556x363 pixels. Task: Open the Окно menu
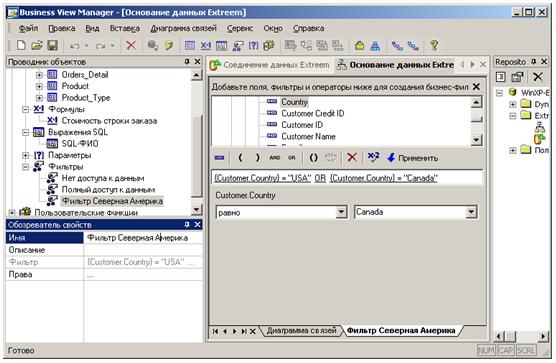[x=273, y=28]
